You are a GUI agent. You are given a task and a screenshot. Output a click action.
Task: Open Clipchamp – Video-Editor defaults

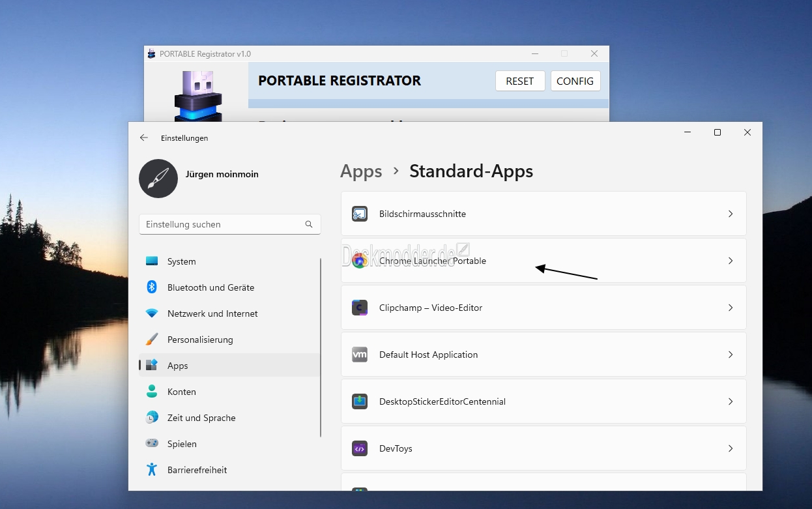[544, 308]
